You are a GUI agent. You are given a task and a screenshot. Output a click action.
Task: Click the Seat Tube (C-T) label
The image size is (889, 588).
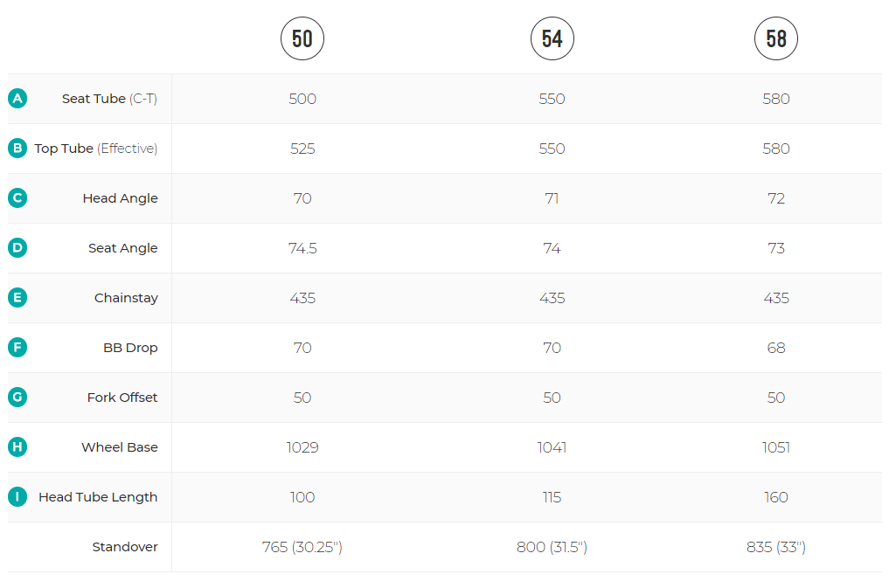(109, 99)
